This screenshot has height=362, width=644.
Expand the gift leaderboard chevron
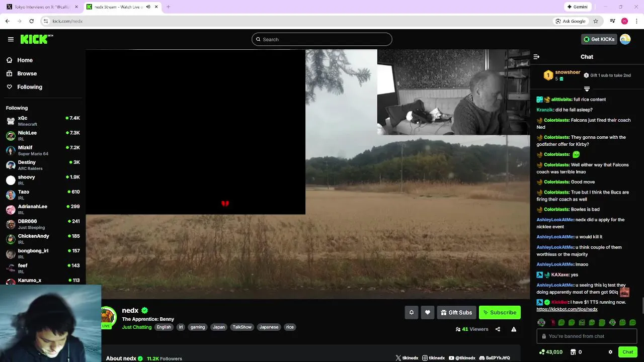point(587,89)
